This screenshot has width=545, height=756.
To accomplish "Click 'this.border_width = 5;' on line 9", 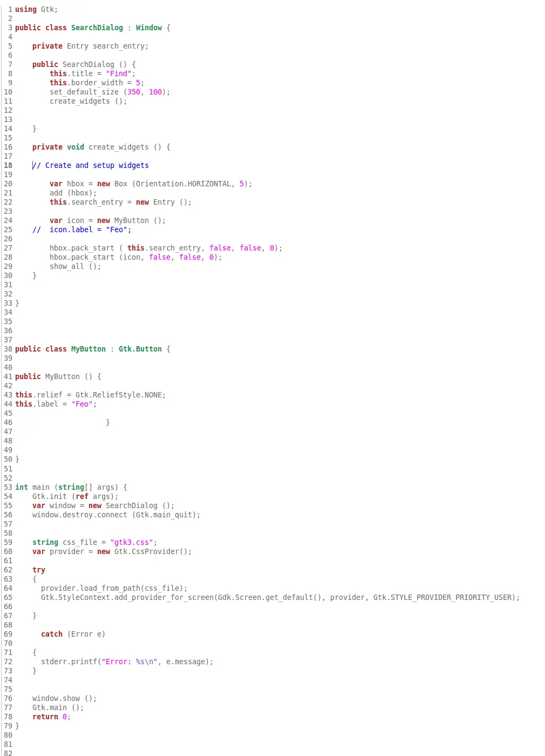I will (x=97, y=83).
